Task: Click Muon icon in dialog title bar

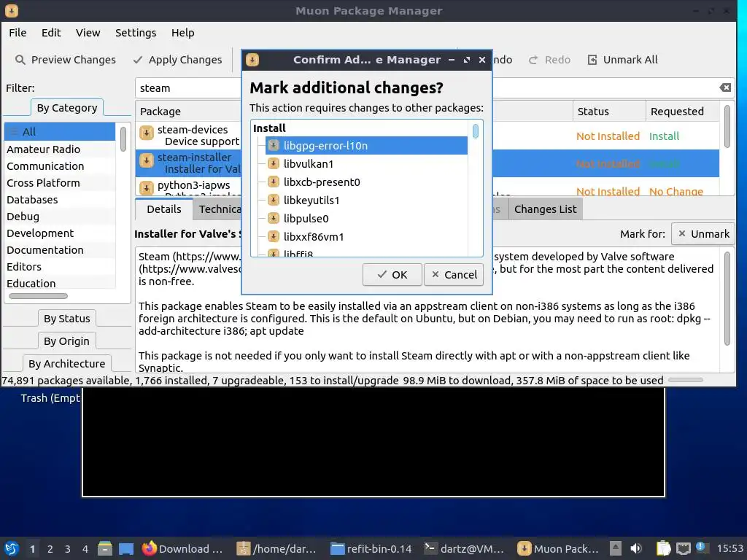Action: pyautogui.click(x=252, y=60)
